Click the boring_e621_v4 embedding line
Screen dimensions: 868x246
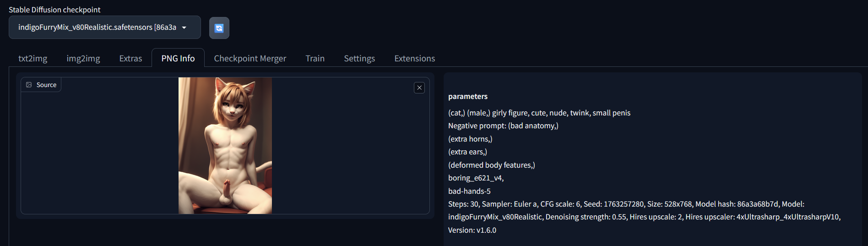(476, 178)
